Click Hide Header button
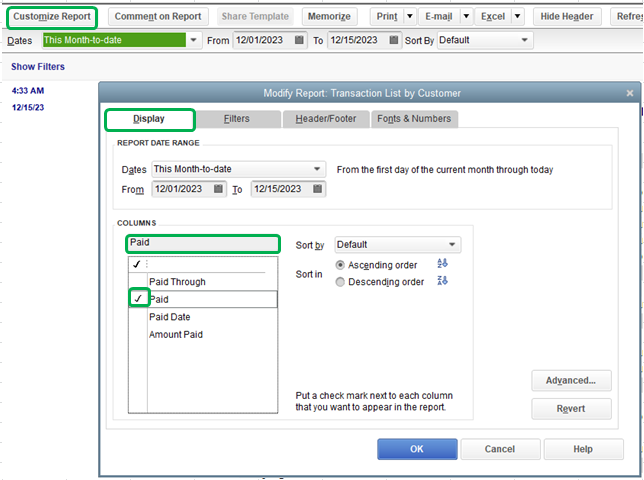Screen dimensions: 644x480 pyautogui.click(x=567, y=17)
